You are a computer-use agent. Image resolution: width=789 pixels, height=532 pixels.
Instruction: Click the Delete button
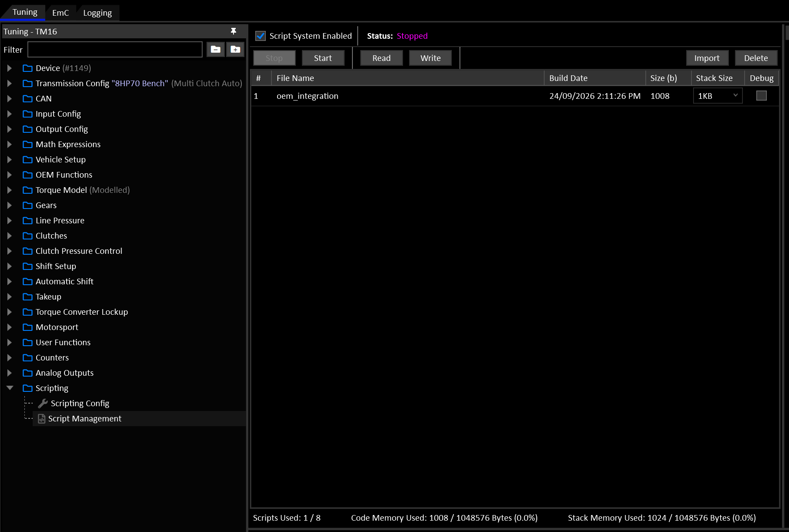click(x=756, y=58)
